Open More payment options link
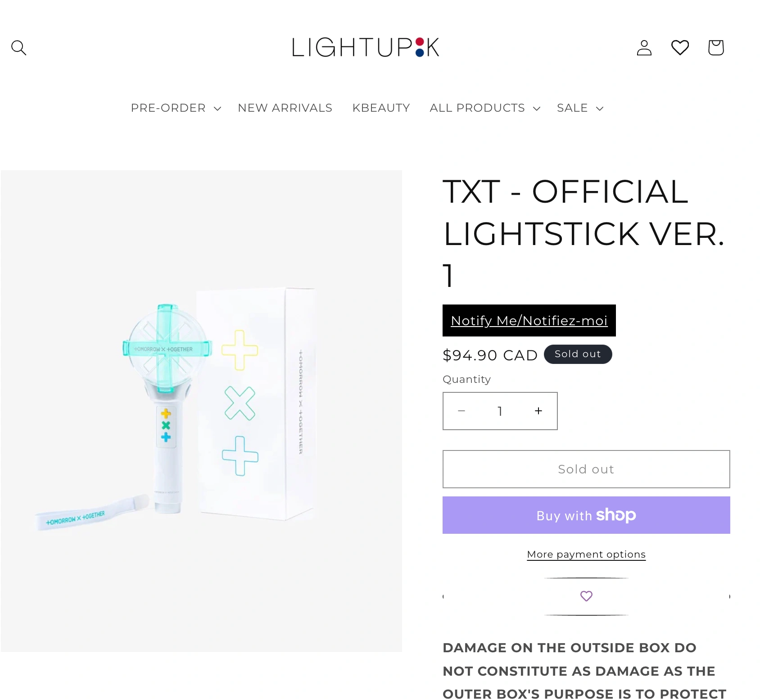 (x=586, y=555)
